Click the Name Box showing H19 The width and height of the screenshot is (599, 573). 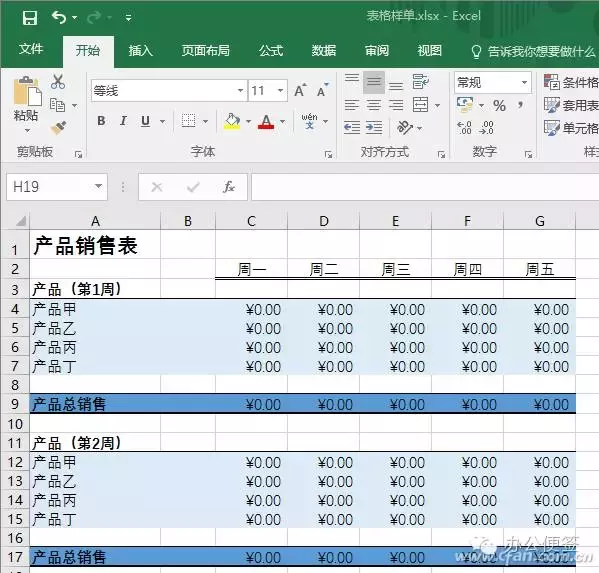[57, 187]
